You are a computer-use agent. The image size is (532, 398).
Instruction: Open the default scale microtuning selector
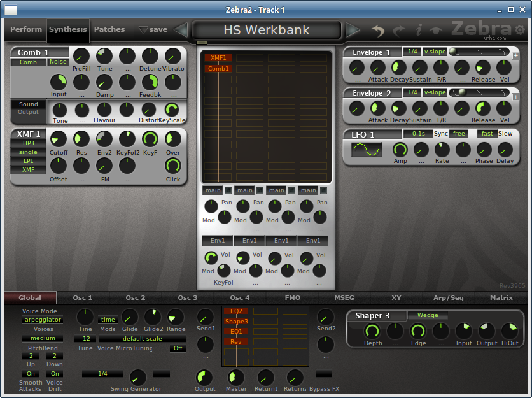[x=142, y=339]
